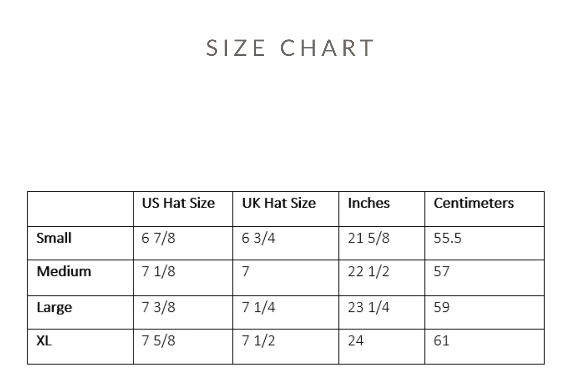Select the 55.5 centimeters cell
572x392 pixels.
pyautogui.click(x=447, y=238)
